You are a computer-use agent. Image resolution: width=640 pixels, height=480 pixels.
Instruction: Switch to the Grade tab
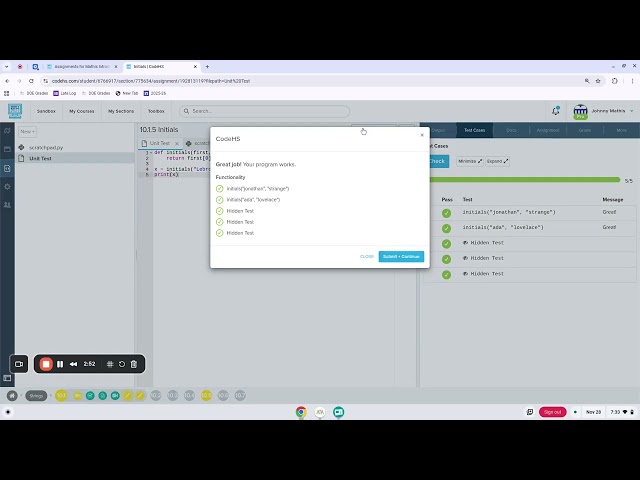click(584, 130)
